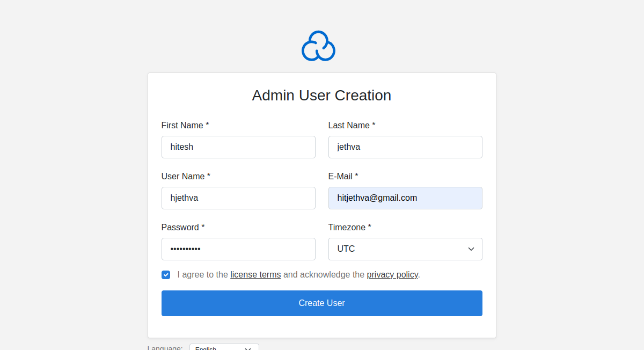Click the "Language:" label text

coord(165,347)
